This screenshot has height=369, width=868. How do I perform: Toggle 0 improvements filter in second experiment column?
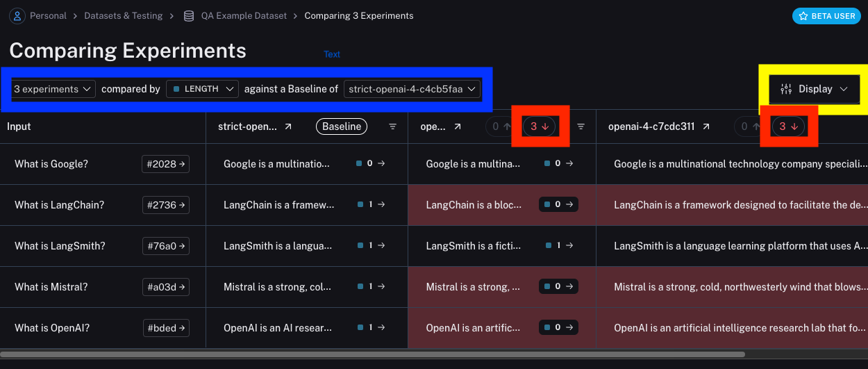click(x=501, y=126)
